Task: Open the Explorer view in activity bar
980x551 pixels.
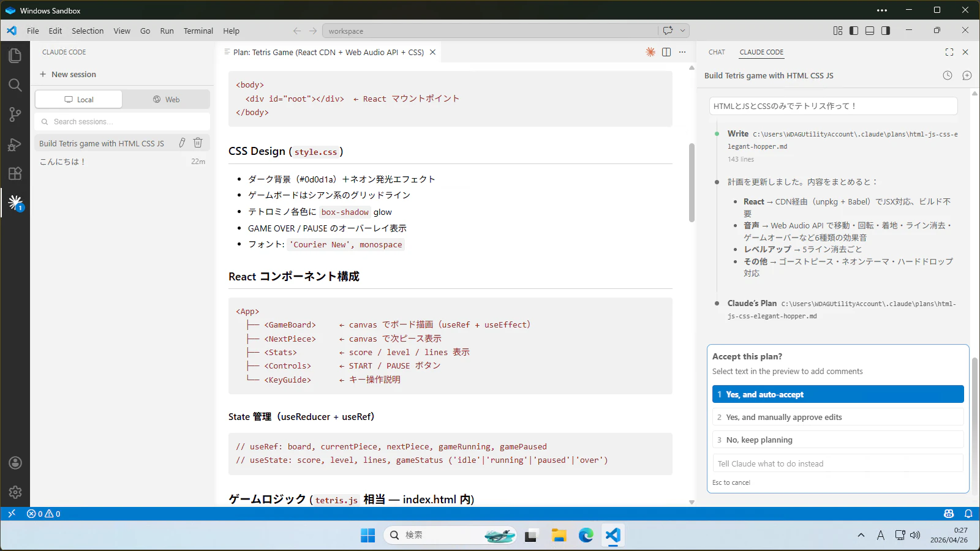Action: pyautogui.click(x=15, y=56)
